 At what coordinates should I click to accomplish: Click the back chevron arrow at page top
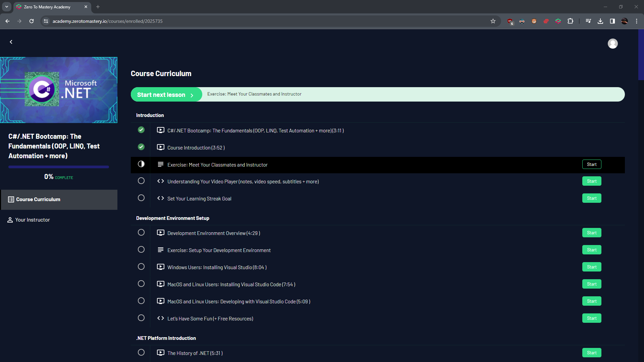click(x=11, y=42)
